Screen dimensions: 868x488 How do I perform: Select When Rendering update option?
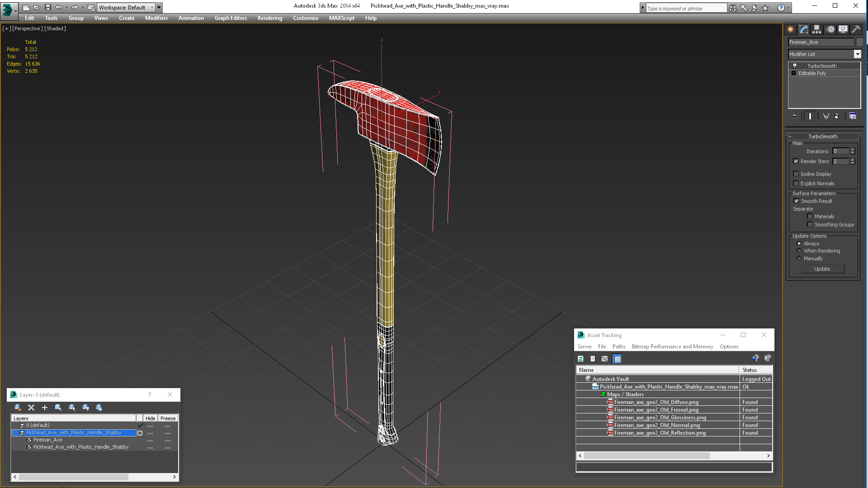point(799,251)
